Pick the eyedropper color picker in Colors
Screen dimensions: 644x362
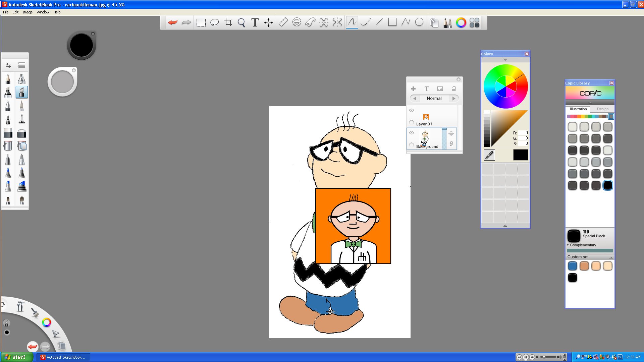pos(489,155)
